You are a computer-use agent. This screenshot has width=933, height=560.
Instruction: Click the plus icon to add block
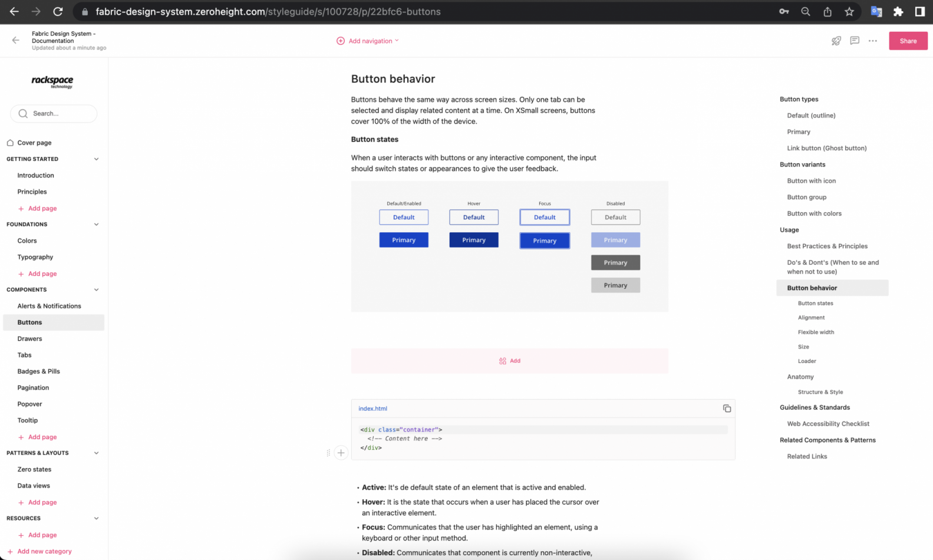(341, 453)
